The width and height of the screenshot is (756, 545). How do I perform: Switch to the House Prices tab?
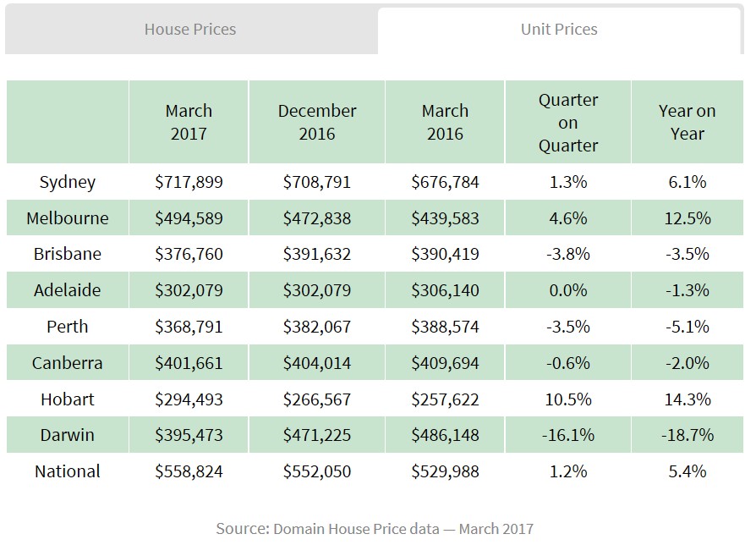point(189,30)
